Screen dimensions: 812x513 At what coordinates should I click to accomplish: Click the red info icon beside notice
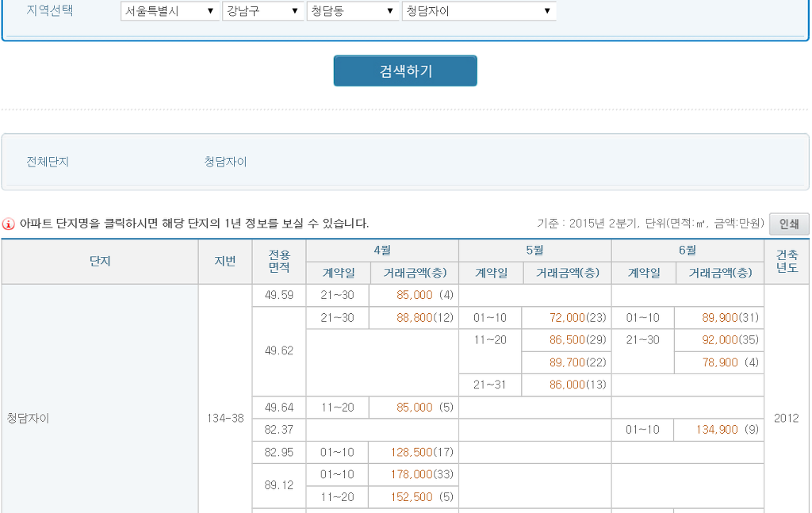[8, 224]
